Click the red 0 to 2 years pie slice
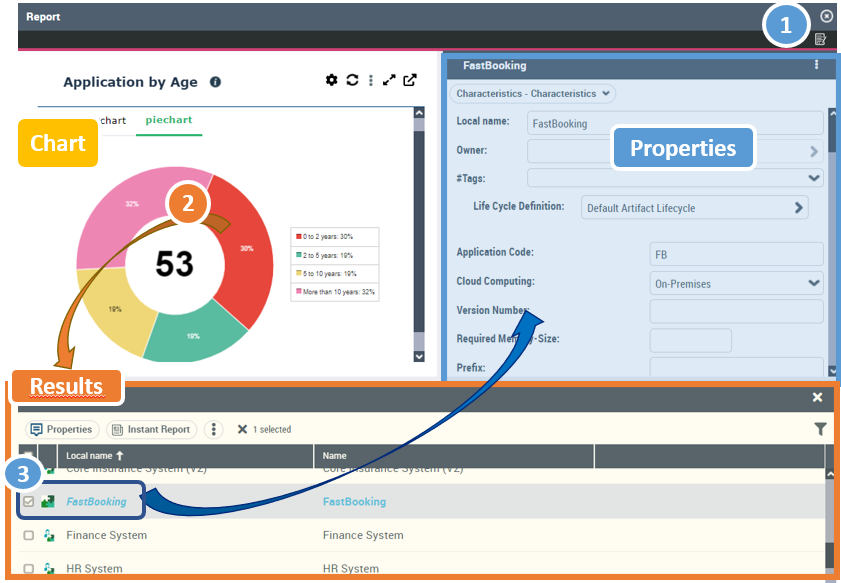The height and width of the screenshot is (583, 841). (x=247, y=250)
